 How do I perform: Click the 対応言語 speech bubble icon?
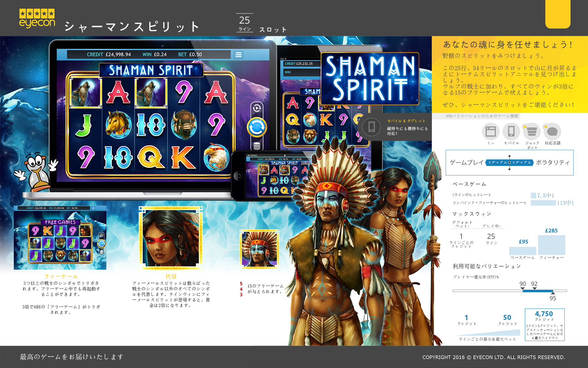[x=552, y=132]
